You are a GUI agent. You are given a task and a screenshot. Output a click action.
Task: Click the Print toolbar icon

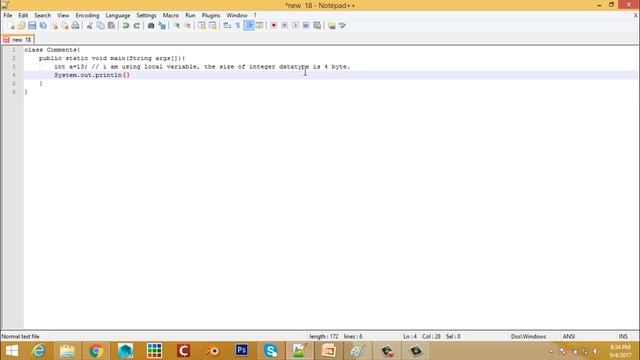[x=76, y=26]
